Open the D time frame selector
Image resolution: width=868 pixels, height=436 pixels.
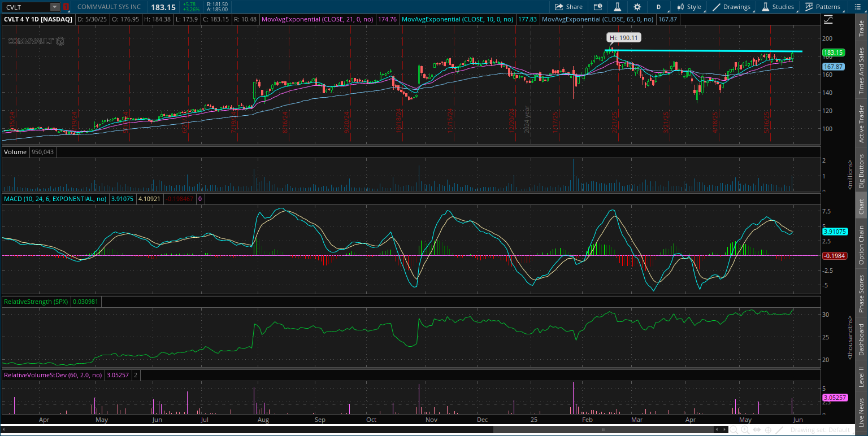tap(658, 7)
